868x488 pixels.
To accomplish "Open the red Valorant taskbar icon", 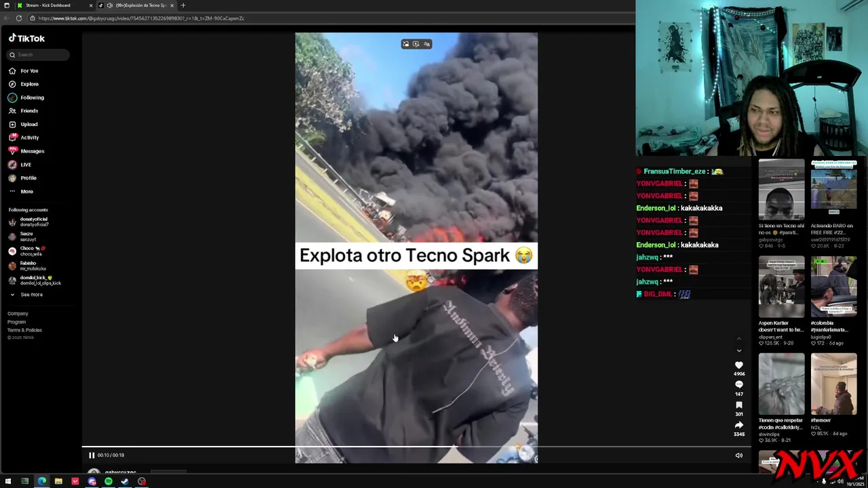I will 75,481.
